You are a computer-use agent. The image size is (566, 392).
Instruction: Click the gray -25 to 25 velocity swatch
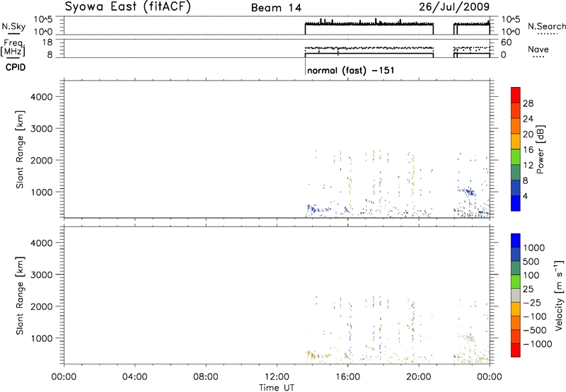point(516,296)
